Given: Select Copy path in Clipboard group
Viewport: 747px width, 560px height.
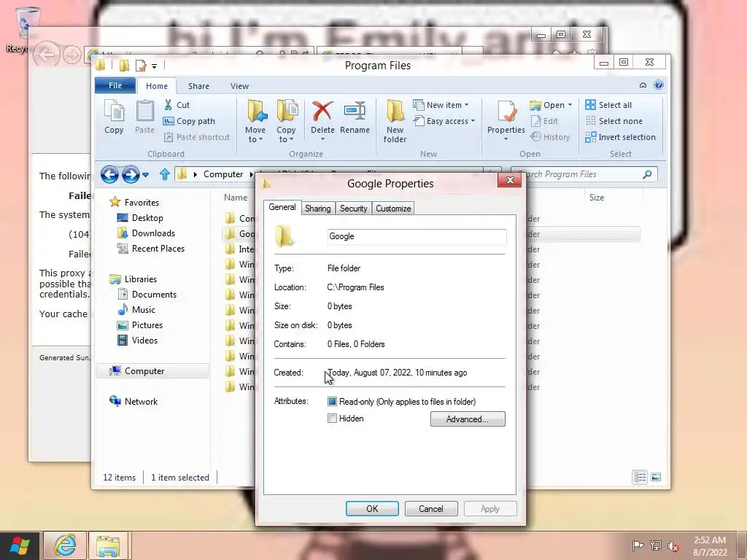Looking at the screenshot, I should coord(189,121).
